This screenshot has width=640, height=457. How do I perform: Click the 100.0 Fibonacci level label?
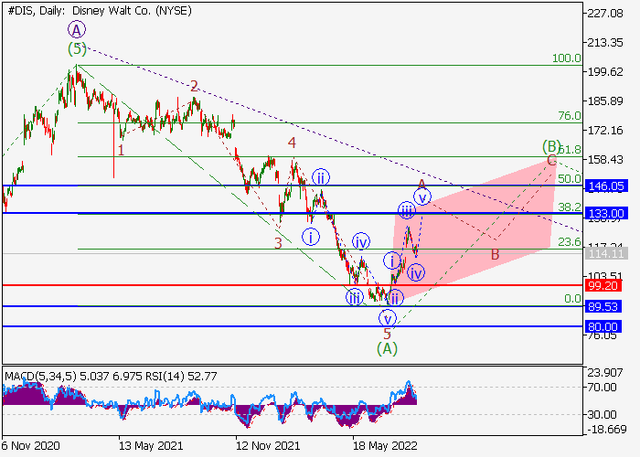[566, 59]
